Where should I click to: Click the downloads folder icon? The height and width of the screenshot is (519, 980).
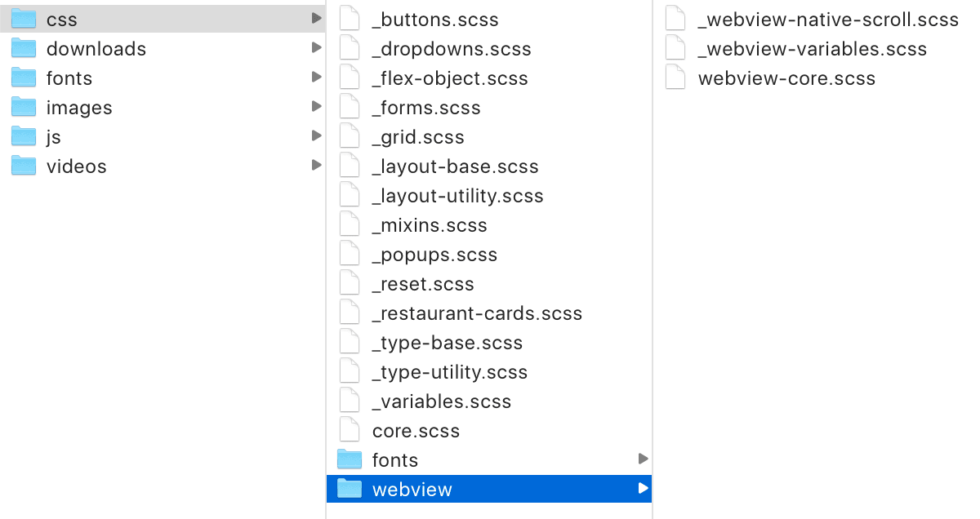coord(24,49)
